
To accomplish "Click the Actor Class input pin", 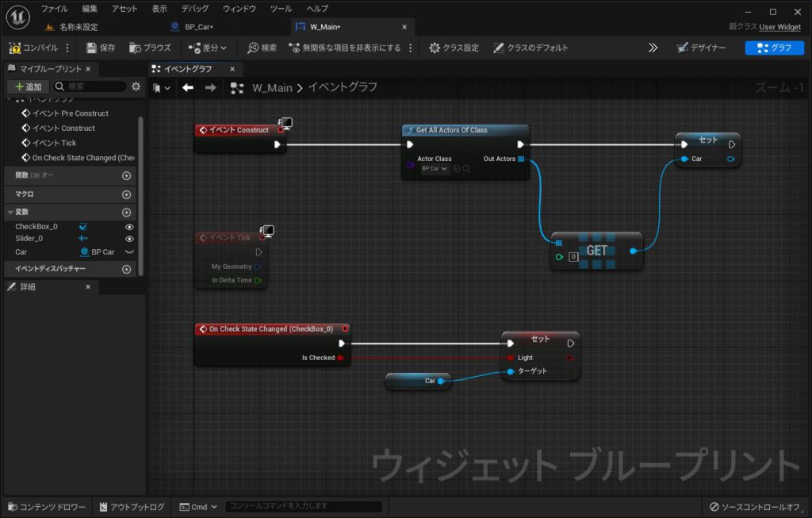I will click(x=410, y=165).
